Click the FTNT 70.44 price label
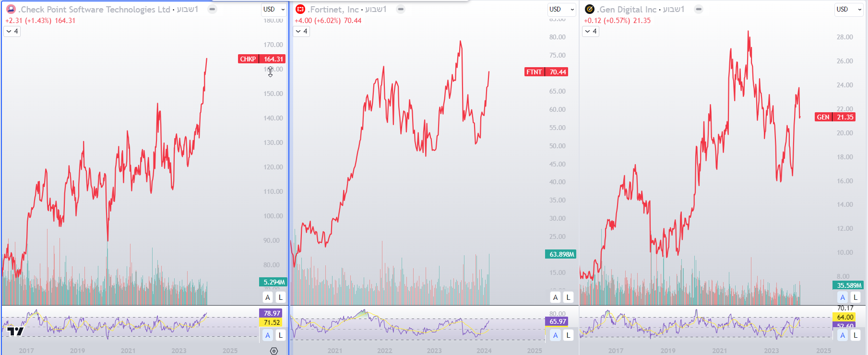The width and height of the screenshot is (868, 355). point(546,72)
